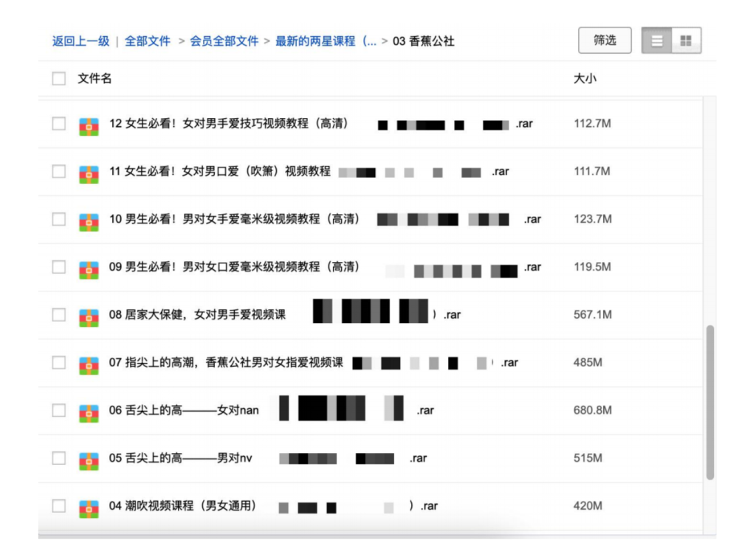Tick the checkbox for file 10
This screenshot has width=756, height=560.
click(x=59, y=219)
